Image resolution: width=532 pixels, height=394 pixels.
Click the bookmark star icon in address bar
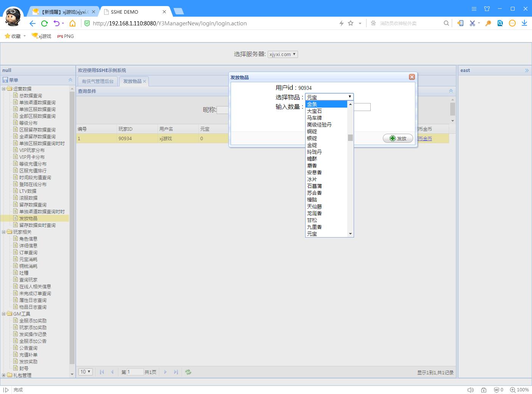[x=351, y=23]
